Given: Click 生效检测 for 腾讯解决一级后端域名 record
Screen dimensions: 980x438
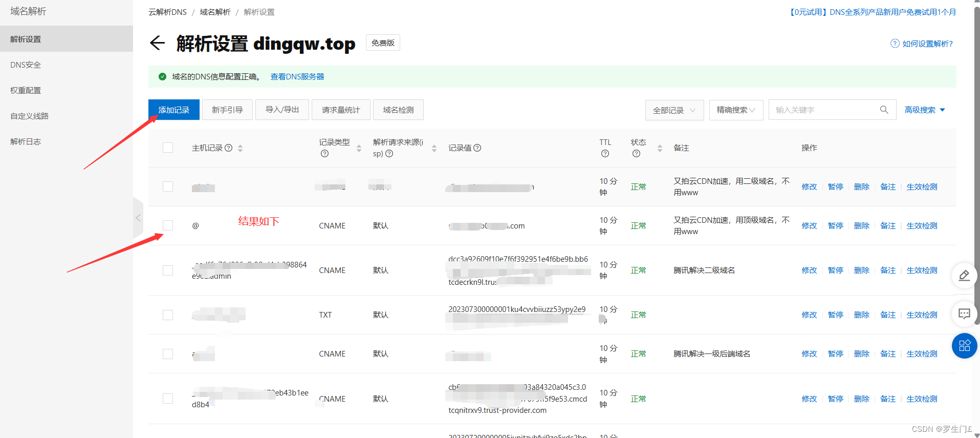Looking at the screenshot, I should [922, 353].
